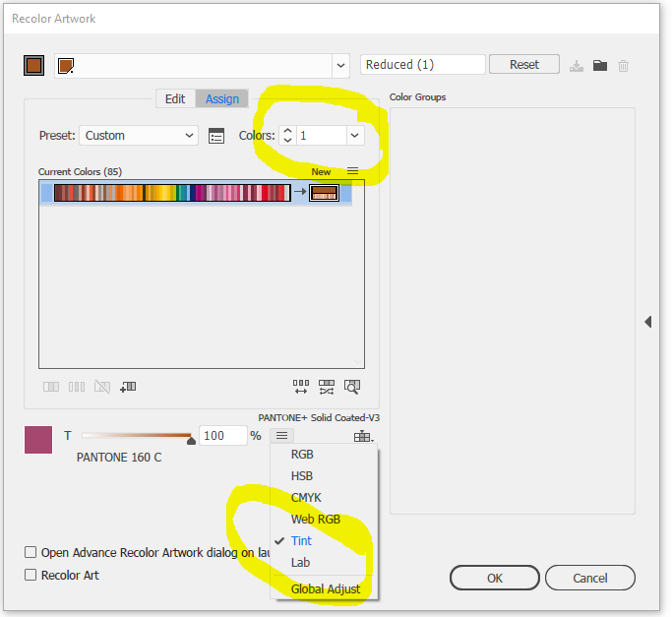Click randomly change saturation and brightness icon
This screenshot has width=672, height=617.
tap(327, 387)
